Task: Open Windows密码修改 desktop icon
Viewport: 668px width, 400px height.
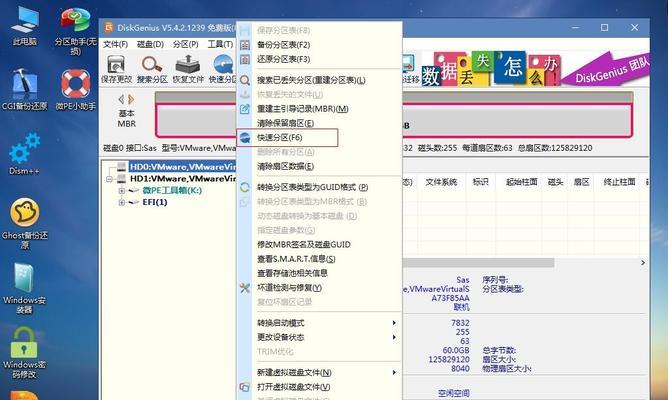Action: [25, 353]
